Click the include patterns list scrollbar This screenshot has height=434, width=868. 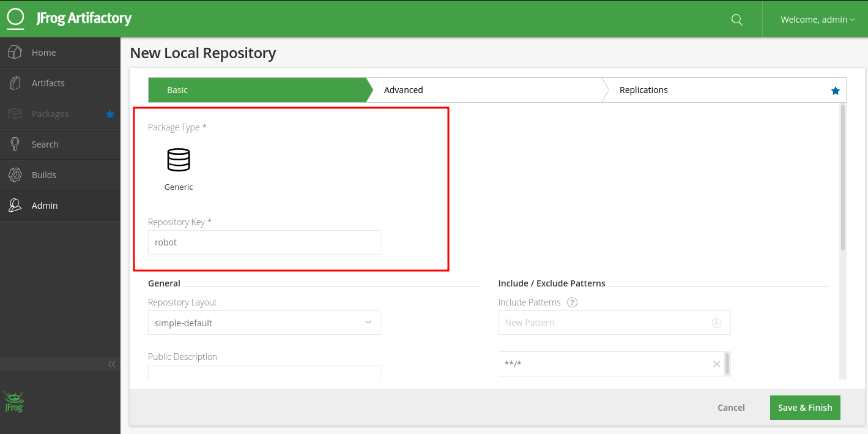(x=727, y=363)
